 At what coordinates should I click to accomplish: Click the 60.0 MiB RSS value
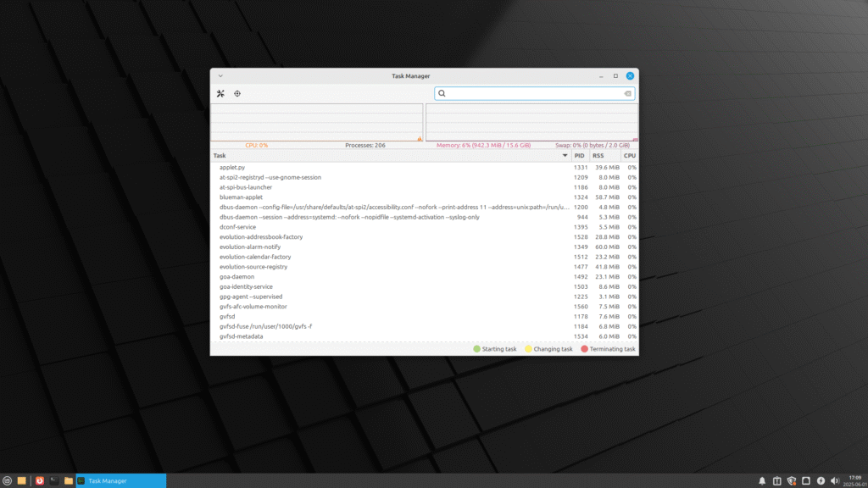tap(607, 247)
